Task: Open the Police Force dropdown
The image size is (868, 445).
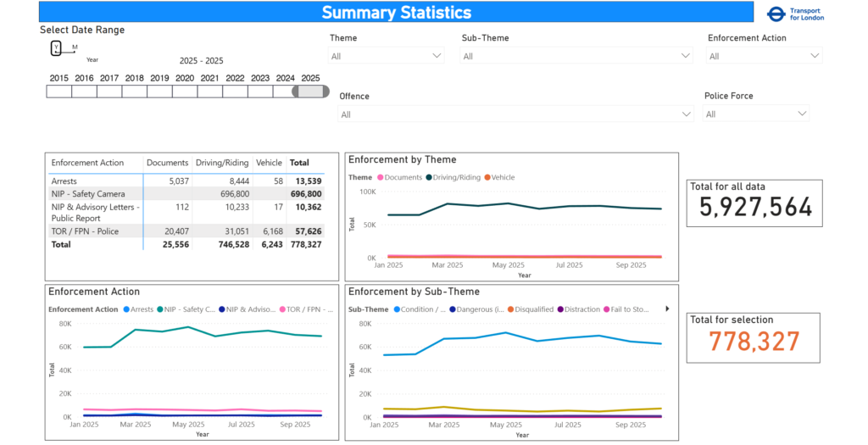Action: click(x=756, y=114)
